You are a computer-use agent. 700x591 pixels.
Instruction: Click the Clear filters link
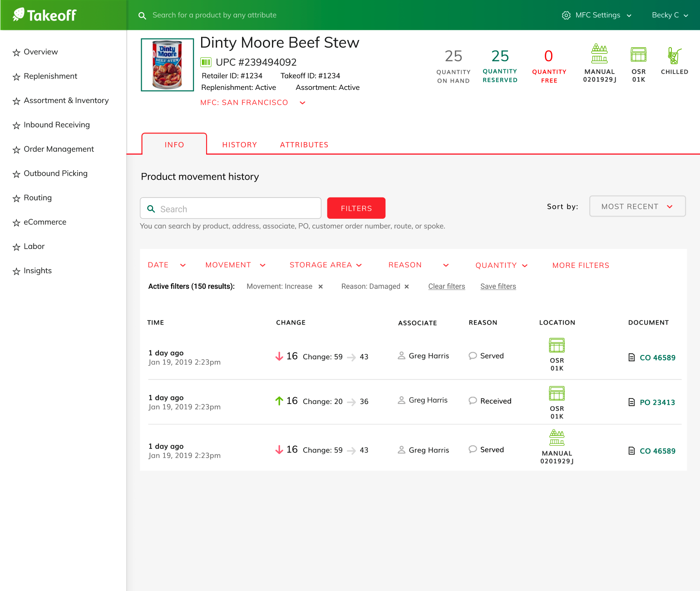pyautogui.click(x=447, y=286)
